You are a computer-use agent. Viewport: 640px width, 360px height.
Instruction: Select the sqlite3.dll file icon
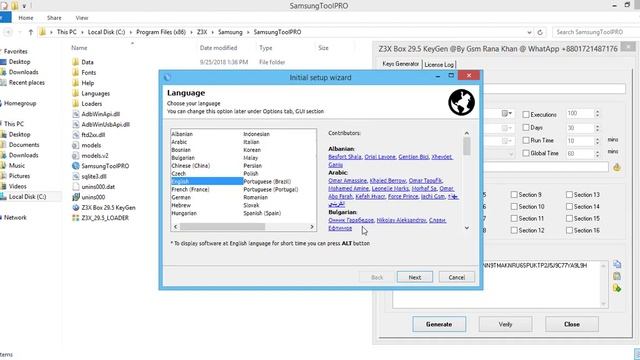[x=75, y=176]
